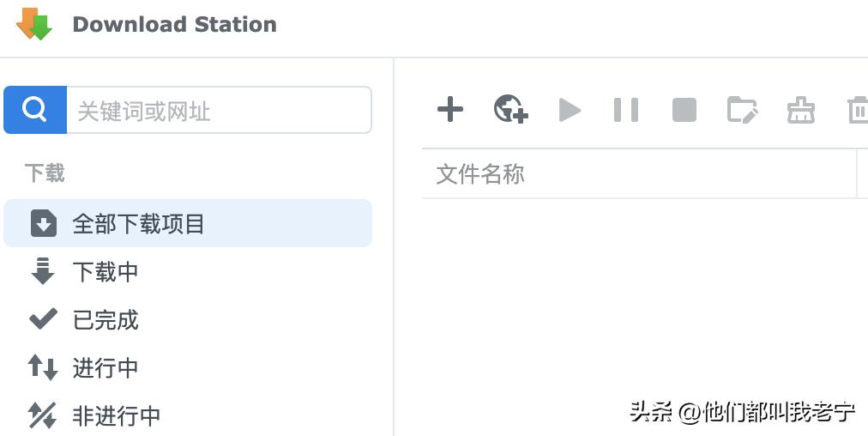The width and height of the screenshot is (868, 436).
Task: Select 全部下载项目 in the sidebar
Action: click(138, 224)
